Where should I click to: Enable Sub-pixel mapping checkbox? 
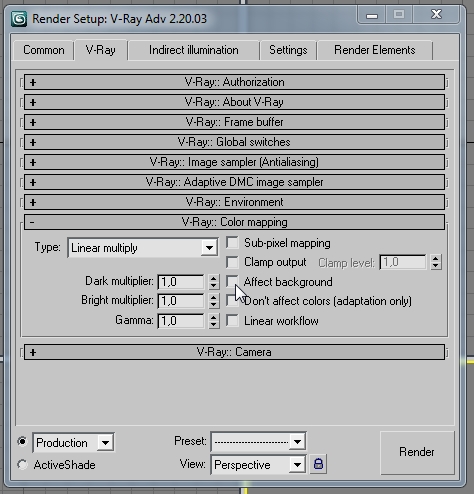tap(232, 243)
